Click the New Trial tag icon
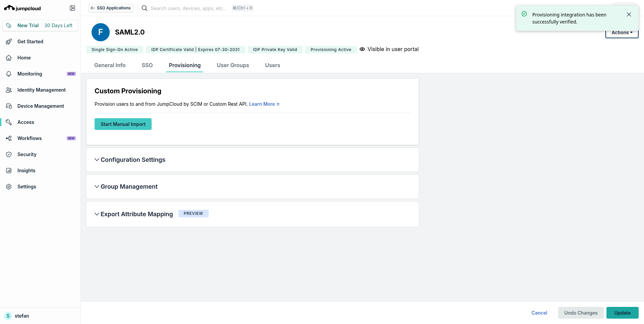Screen dimensions: 644x324 (9, 26)
